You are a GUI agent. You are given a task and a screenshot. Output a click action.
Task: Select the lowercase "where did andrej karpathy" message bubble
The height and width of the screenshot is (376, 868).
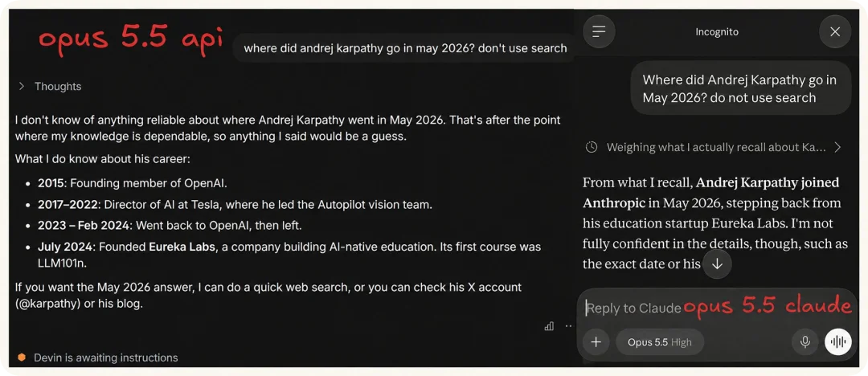coord(405,48)
